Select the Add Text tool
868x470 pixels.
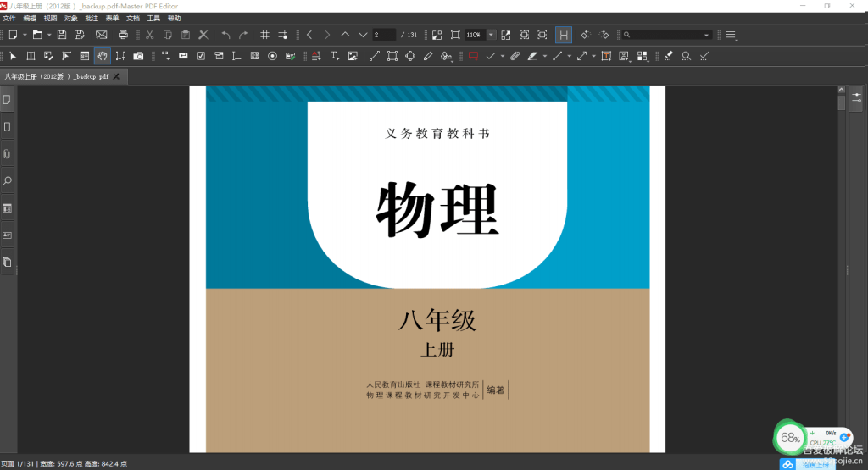334,56
